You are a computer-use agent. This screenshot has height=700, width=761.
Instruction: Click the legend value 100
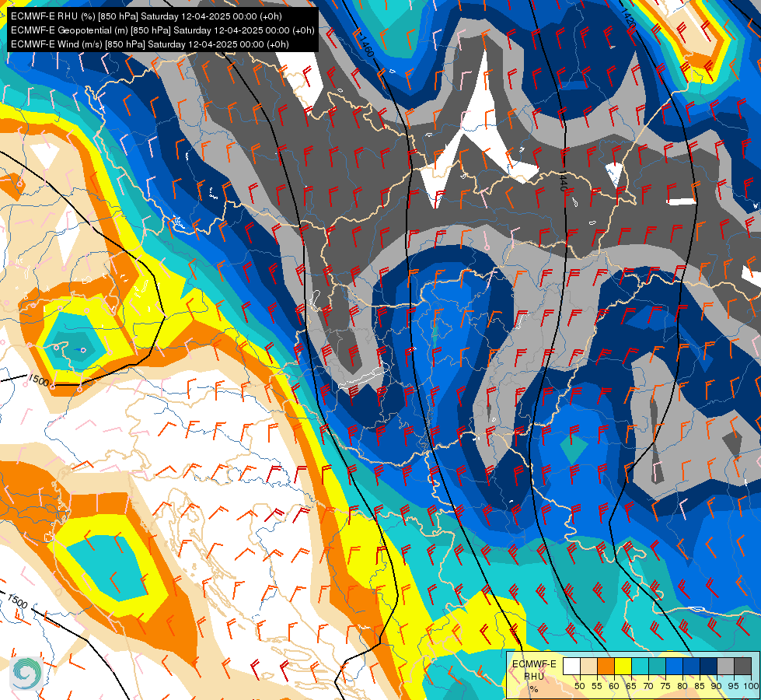click(x=751, y=686)
